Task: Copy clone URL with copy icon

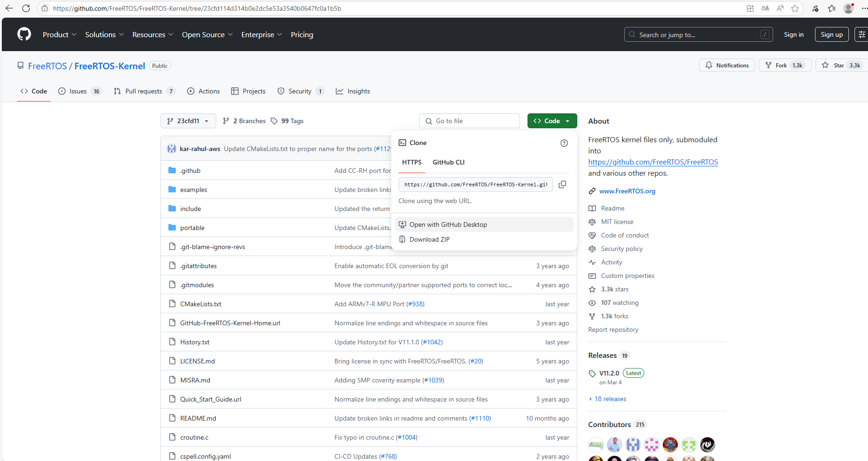Action: coord(562,184)
